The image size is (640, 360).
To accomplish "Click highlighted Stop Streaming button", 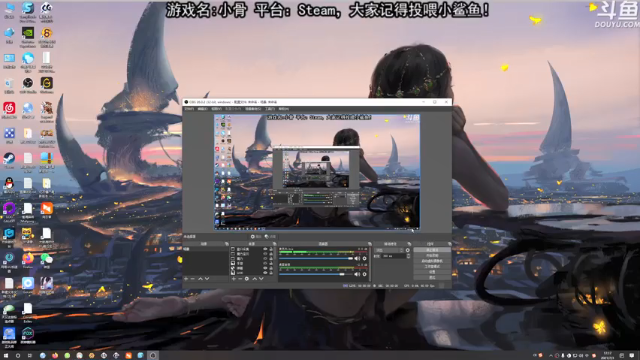I will point(432,250).
